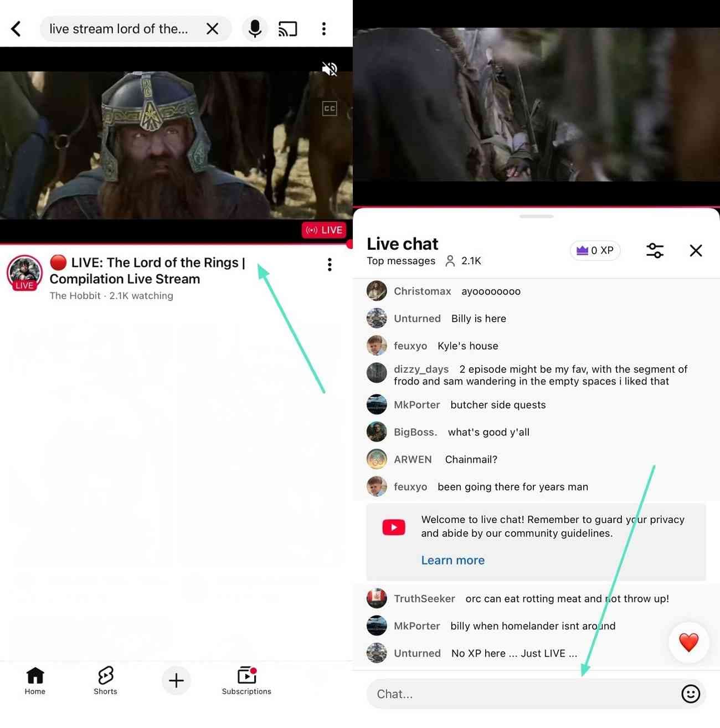
Task: Tap the Learn more link in chat notice
Action: coord(452,560)
